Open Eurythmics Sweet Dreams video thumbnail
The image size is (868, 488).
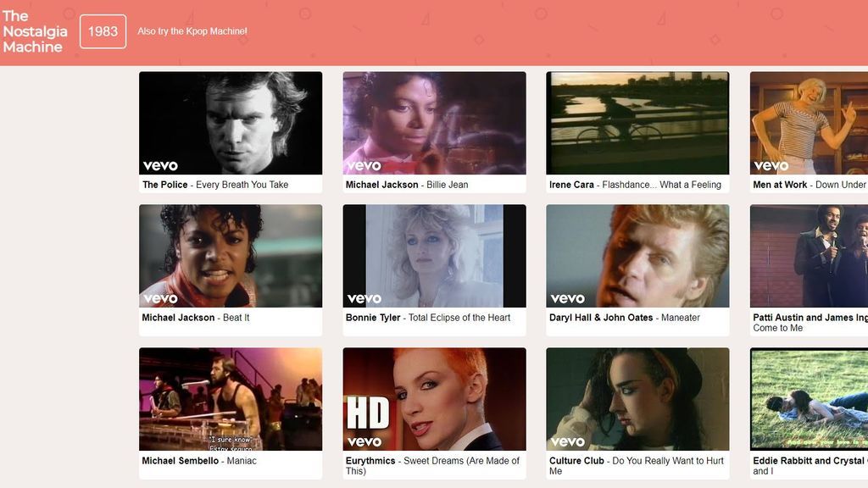(435, 399)
